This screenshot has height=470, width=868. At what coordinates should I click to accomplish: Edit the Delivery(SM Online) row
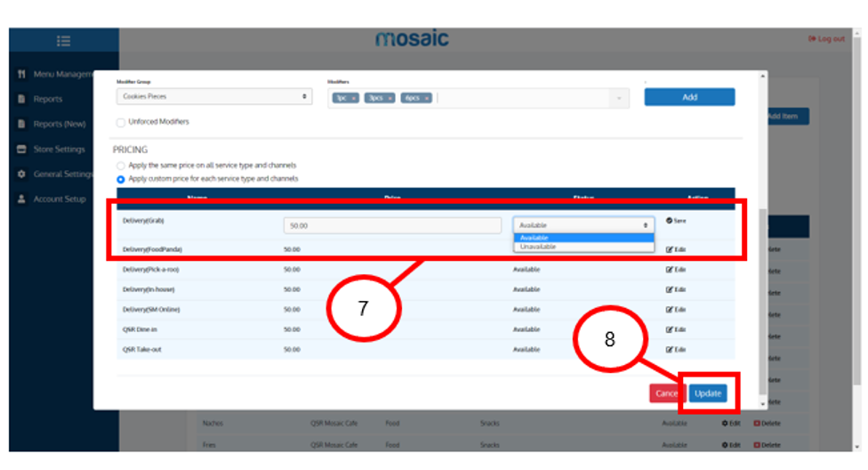[x=676, y=309]
